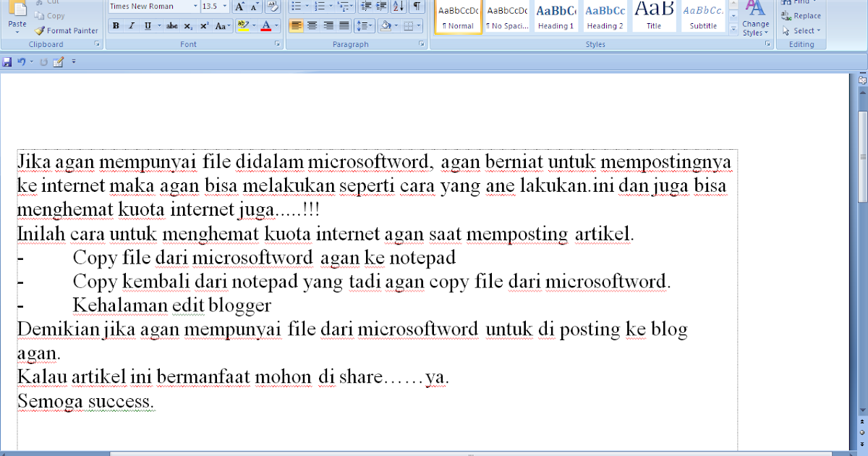The width and height of the screenshot is (868, 456).
Task: Click the vertical scrollbar thumb
Action: (x=862, y=156)
